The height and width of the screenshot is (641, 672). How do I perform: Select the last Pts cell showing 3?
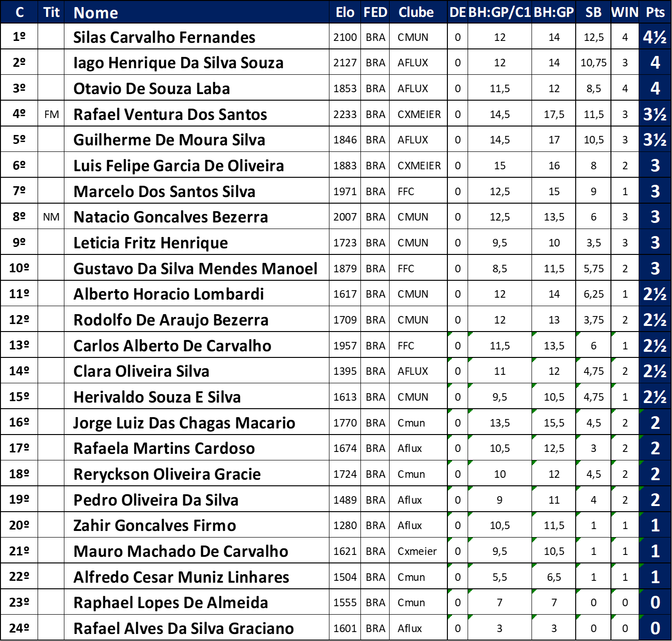(655, 268)
